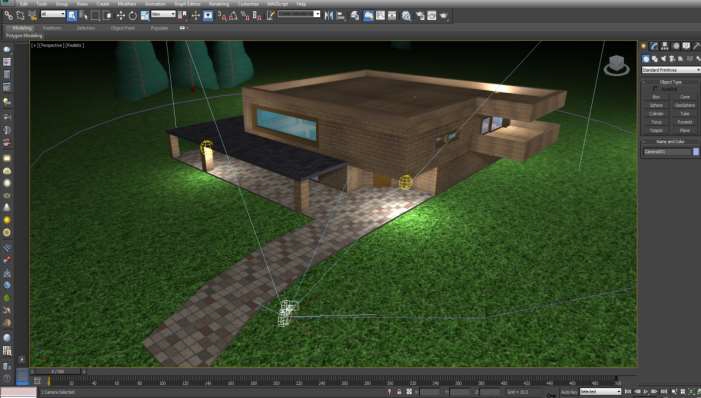Select the Select and Link tool

pyautogui.click(x=8, y=15)
